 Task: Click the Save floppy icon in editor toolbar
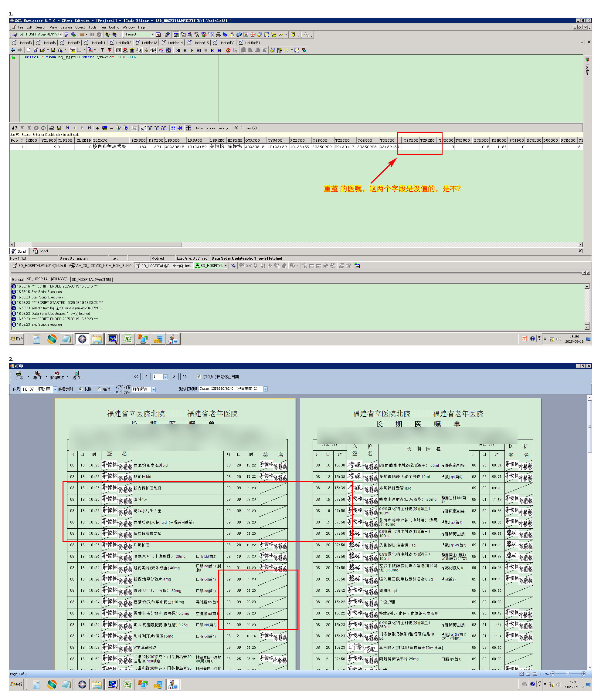click(53, 50)
